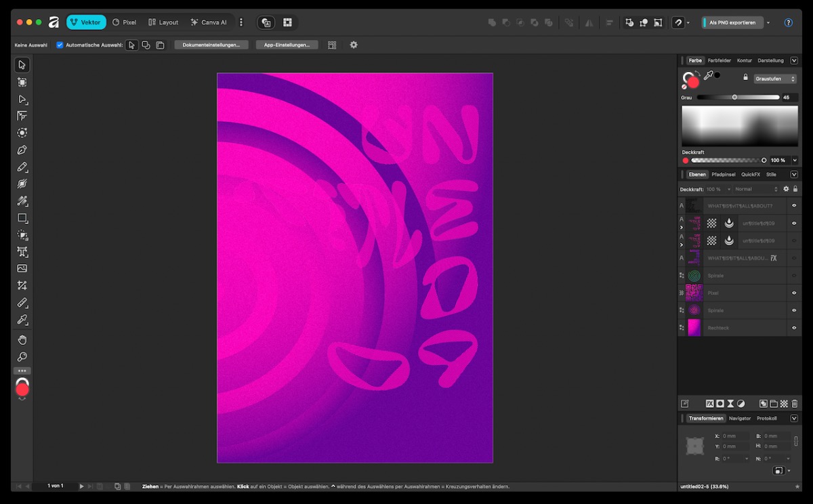The height and width of the screenshot is (504, 813).
Task: Select the Hand (view) tool
Action: [22, 339]
